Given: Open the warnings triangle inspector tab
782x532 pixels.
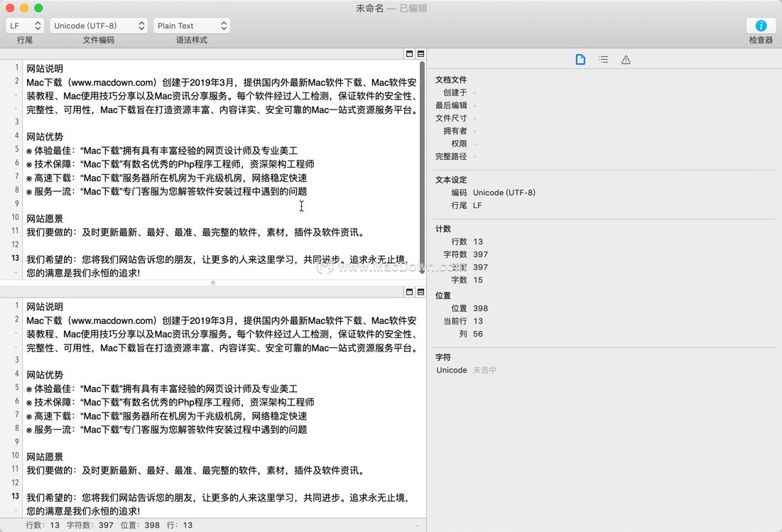Looking at the screenshot, I should tap(626, 60).
